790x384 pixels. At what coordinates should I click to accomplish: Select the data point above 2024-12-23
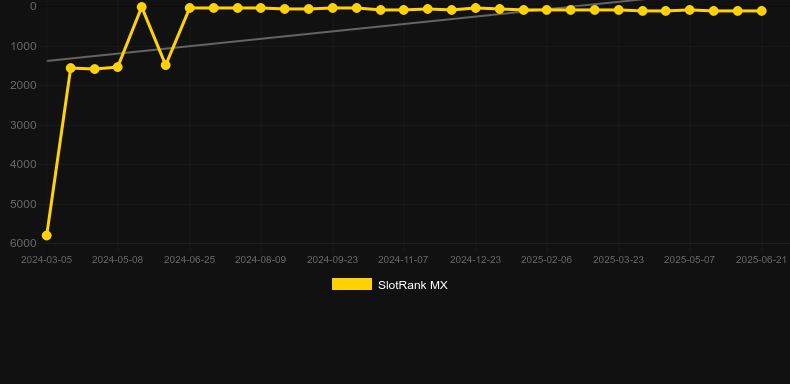(475, 8)
